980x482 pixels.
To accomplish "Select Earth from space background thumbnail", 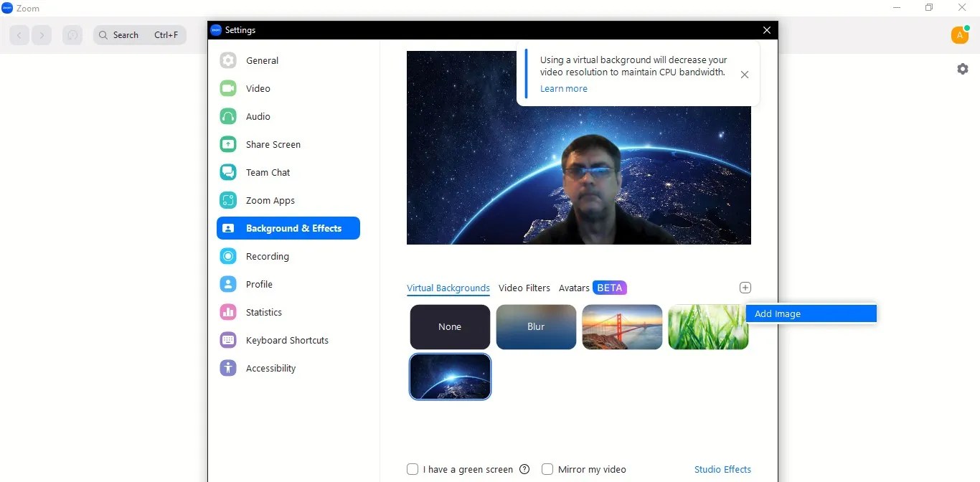I will click(x=450, y=376).
